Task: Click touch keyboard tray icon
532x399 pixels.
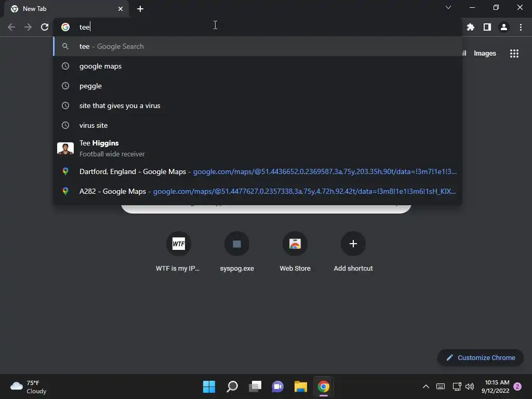Action: coord(441,387)
